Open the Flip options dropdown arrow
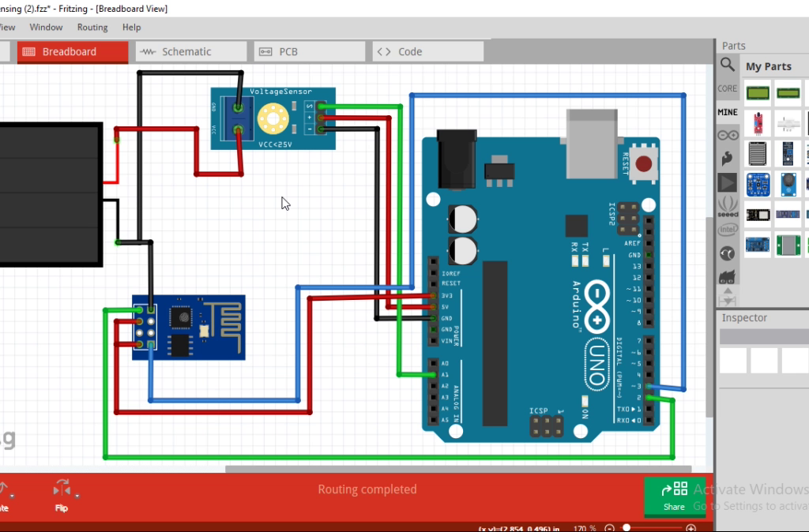Screen dimensions: 809x532 pyautogui.click(x=76, y=496)
